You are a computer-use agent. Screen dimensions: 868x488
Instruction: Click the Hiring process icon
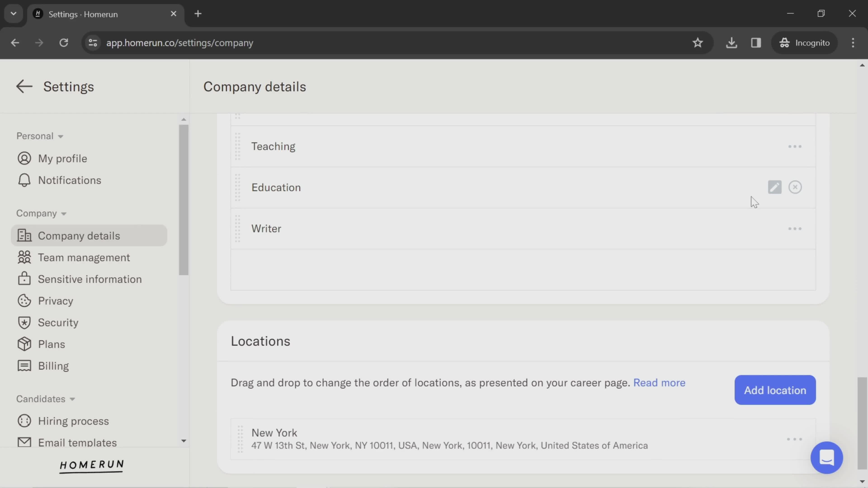click(x=24, y=421)
